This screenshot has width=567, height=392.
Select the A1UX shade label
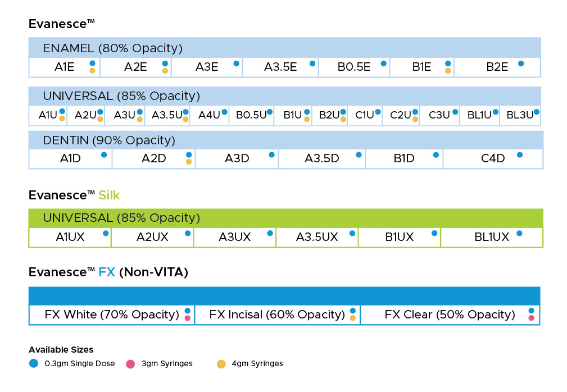tap(70, 237)
